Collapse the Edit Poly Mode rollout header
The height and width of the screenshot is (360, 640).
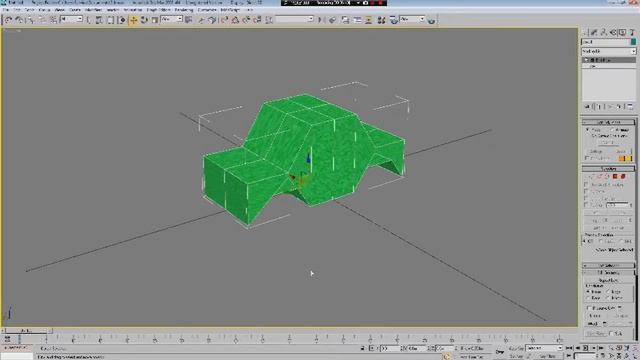(x=608, y=122)
